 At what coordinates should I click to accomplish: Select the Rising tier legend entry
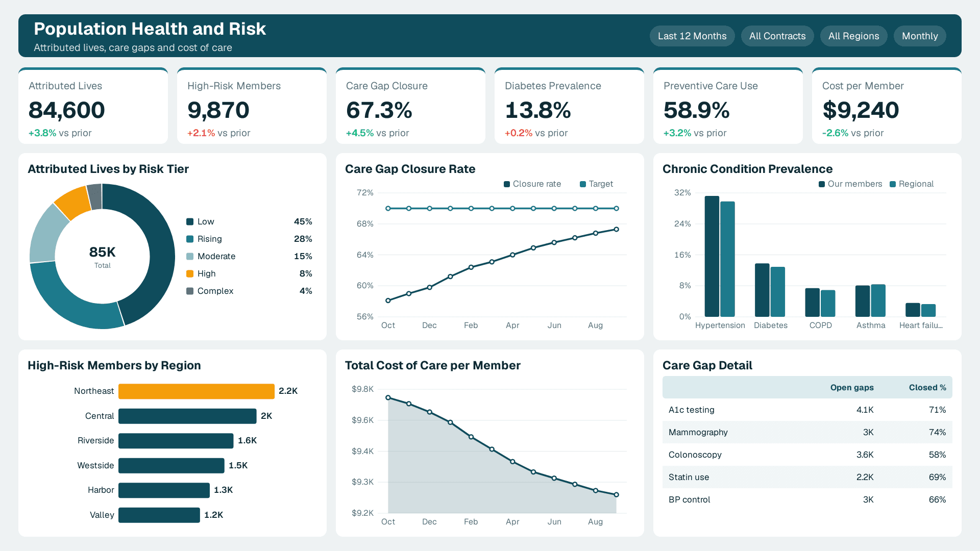point(249,239)
